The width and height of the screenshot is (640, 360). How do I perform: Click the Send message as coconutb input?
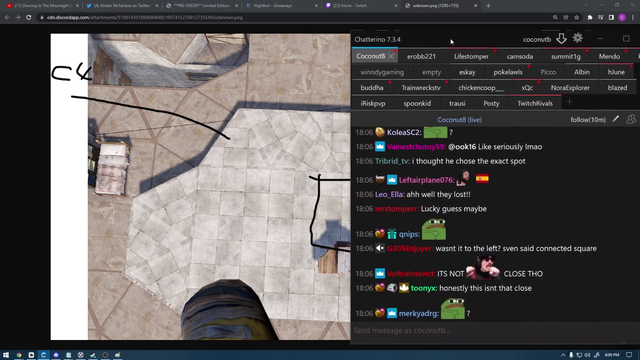(494, 331)
